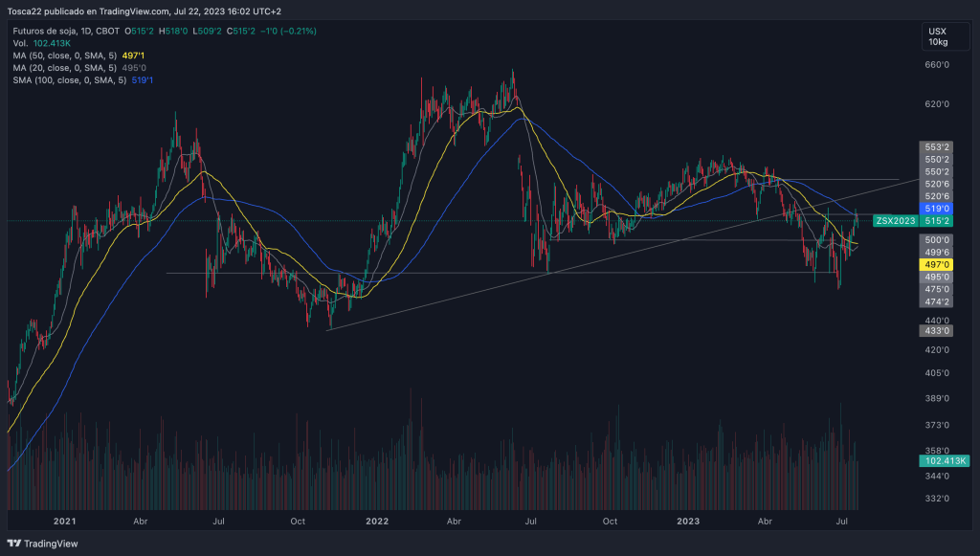Image resolution: width=980 pixels, height=556 pixels.
Task: Click the gray 433'0 price level tag
Action: point(937,330)
